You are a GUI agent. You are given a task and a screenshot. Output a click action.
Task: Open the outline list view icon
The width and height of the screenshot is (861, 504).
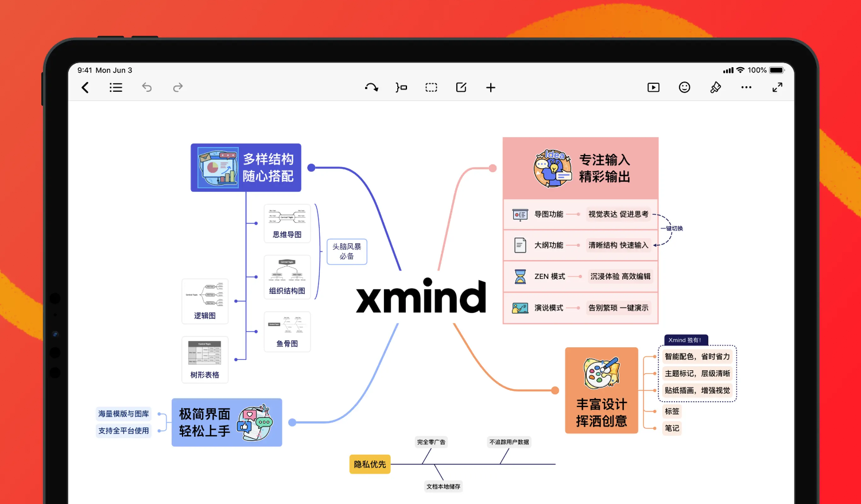click(x=116, y=87)
